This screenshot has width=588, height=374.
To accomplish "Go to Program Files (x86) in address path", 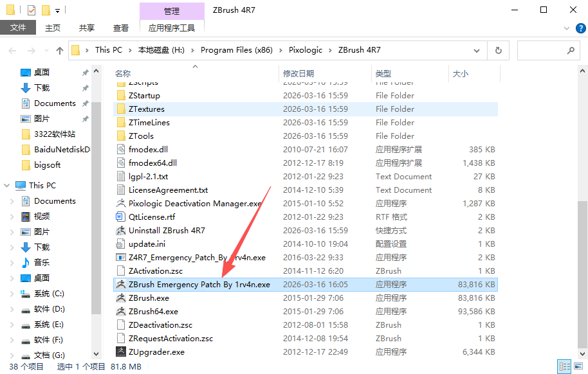I will pos(237,50).
